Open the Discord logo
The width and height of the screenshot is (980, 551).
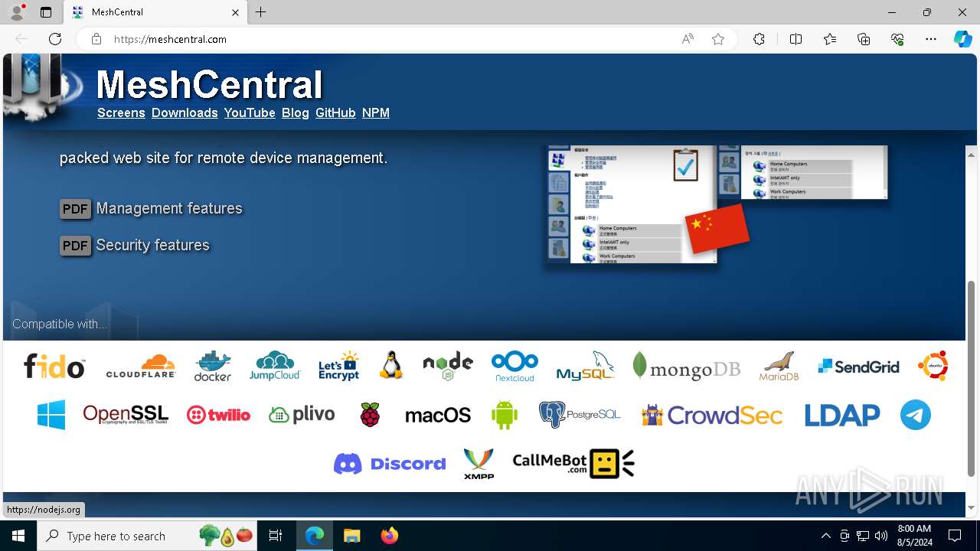(390, 464)
